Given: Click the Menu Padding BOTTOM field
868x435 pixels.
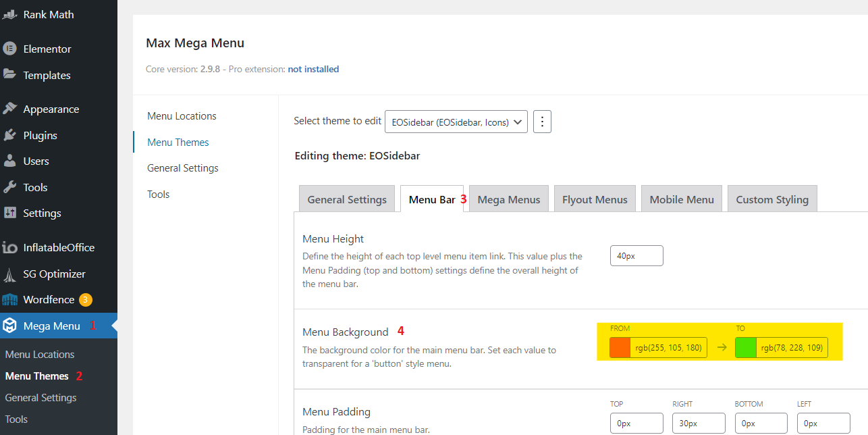Looking at the screenshot, I should (x=761, y=424).
